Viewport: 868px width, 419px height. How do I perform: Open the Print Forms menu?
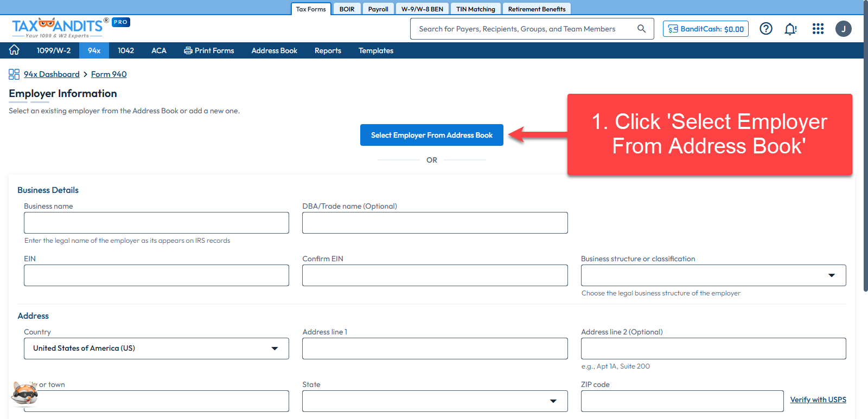(x=209, y=50)
